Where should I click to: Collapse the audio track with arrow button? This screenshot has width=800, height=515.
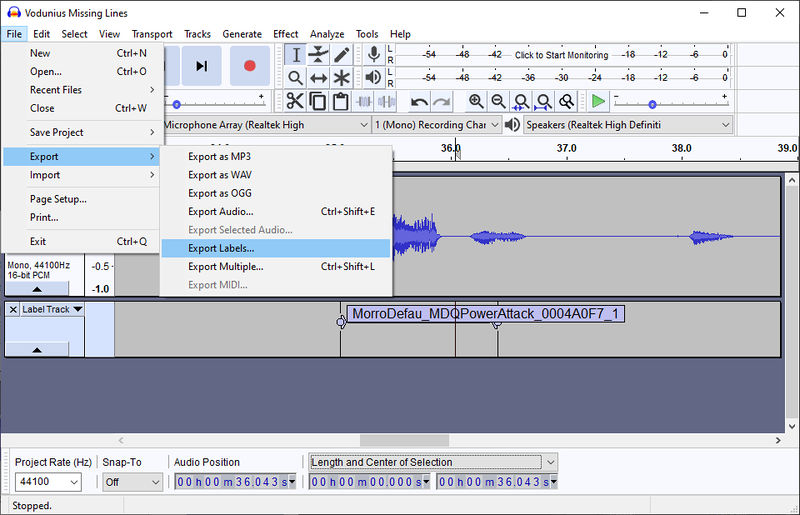click(x=37, y=289)
